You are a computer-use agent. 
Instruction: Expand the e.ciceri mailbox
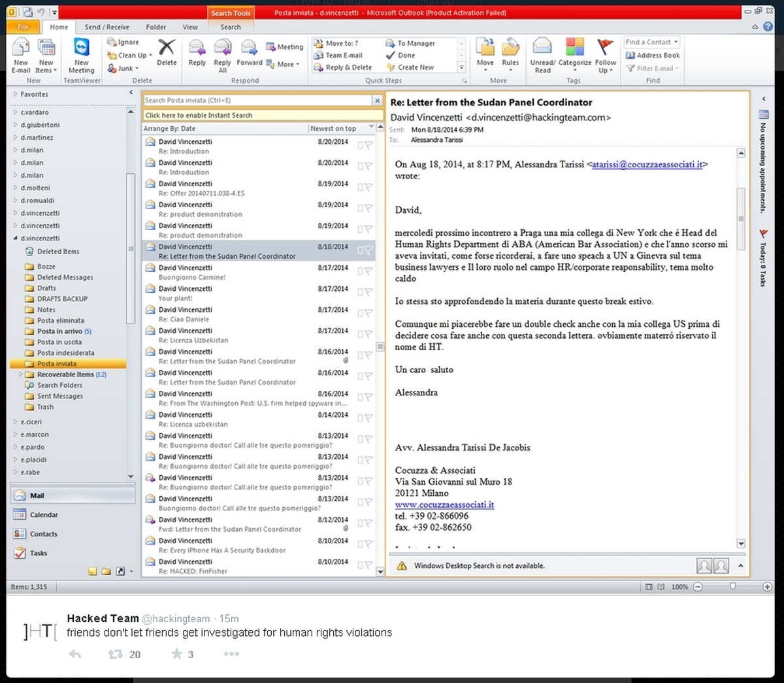pos(16,422)
